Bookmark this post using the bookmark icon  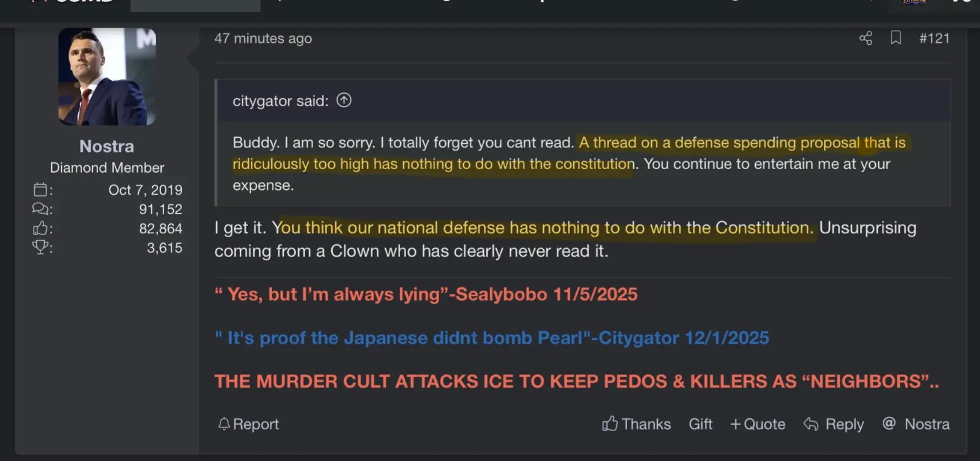pos(895,38)
